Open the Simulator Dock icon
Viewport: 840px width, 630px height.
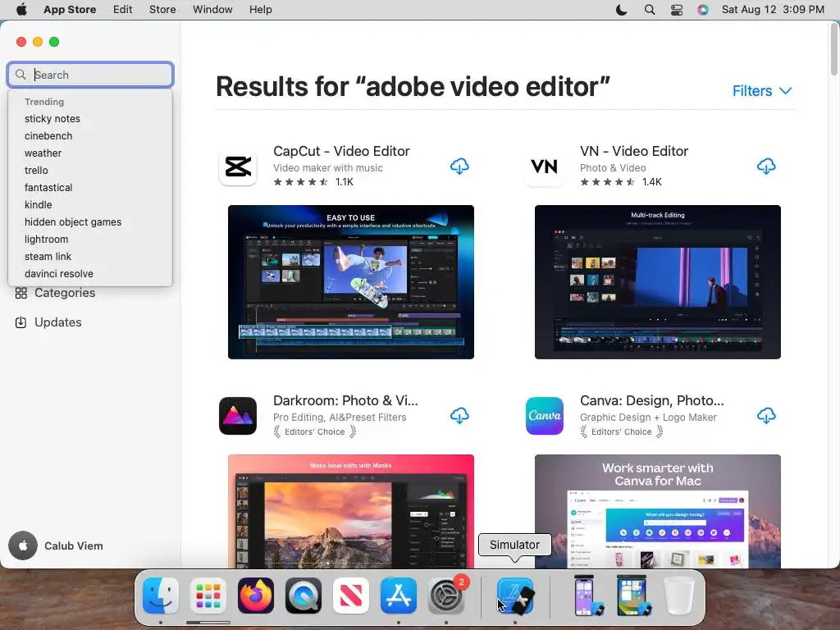click(515, 596)
